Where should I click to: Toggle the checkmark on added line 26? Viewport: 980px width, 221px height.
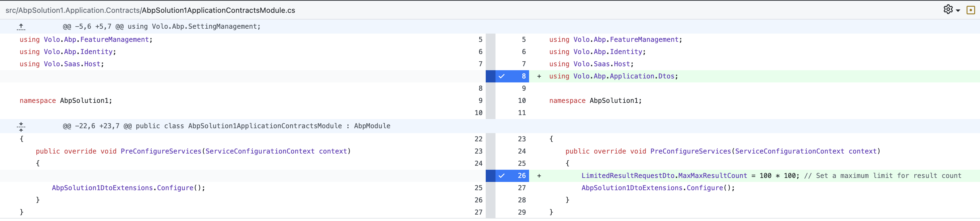tap(501, 176)
